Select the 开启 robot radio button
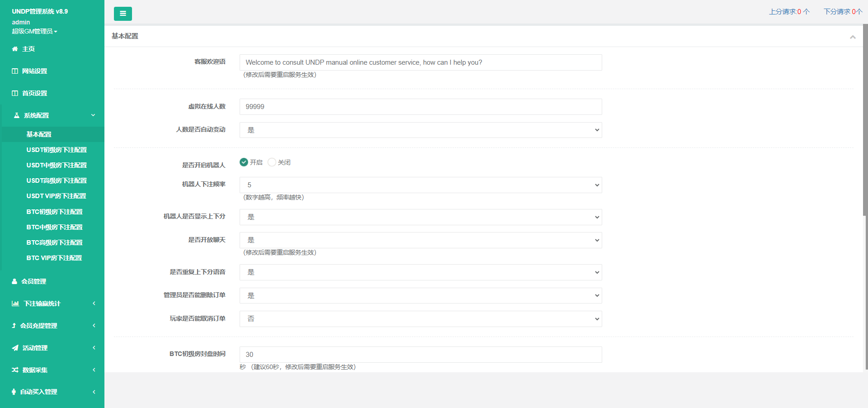Viewport: 868px width, 408px height. point(244,162)
